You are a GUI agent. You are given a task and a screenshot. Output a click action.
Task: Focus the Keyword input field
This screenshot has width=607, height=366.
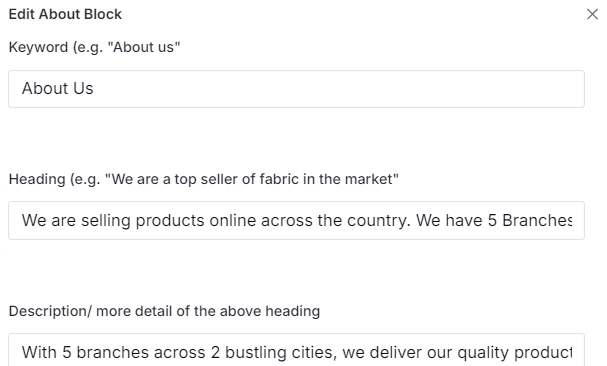[297, 89]
